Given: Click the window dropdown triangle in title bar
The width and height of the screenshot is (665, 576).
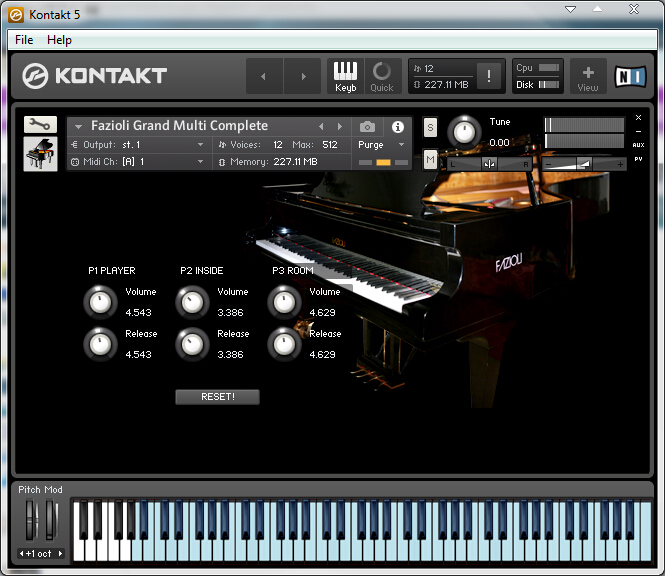Looking at the screenshot, I should pyautogui.click(x=570, y=9).
